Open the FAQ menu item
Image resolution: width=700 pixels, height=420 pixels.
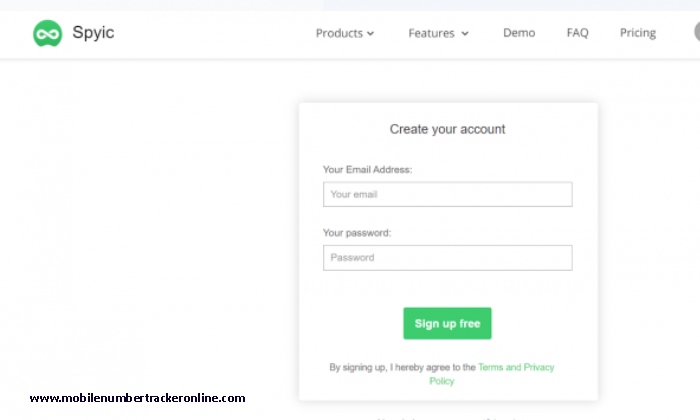pyautogui.click(x=577, y=33)
